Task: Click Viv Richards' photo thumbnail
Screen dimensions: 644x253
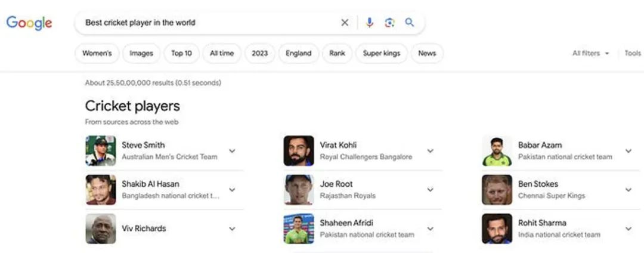Action: pos(101,229)
